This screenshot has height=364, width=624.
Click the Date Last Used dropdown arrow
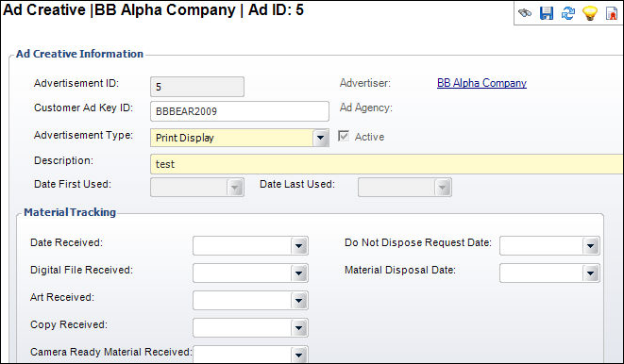pos(442,187)
